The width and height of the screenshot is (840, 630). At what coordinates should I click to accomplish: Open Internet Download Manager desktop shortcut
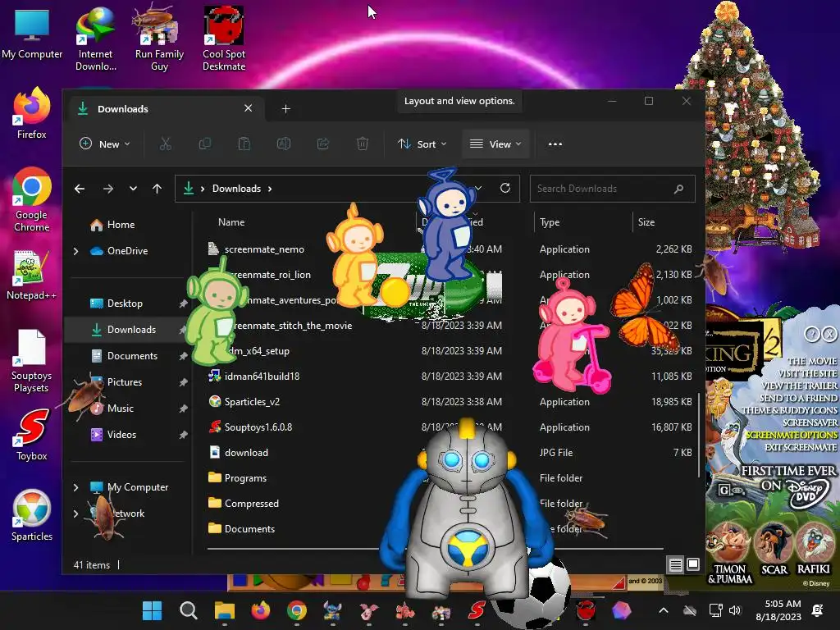pos(95,39)
